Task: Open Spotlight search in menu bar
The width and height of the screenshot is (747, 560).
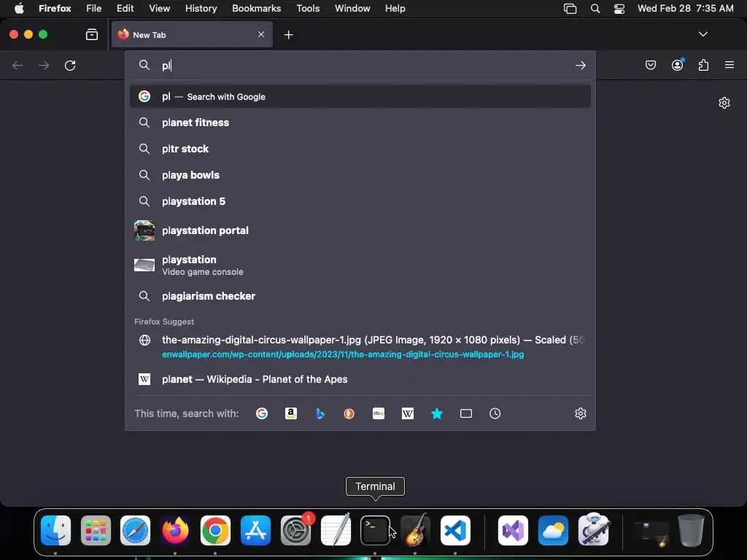Action: point(595,8)
